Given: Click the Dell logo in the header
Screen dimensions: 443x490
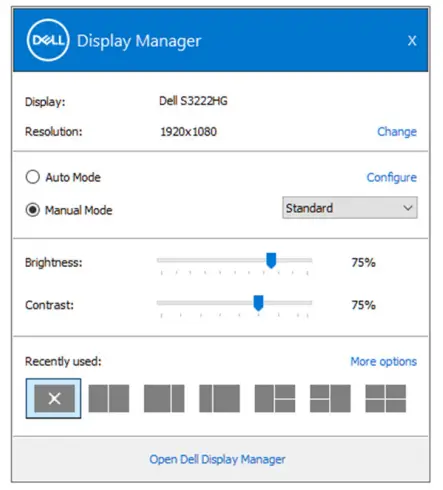Looking at the screenshot, I should (48, 40).
